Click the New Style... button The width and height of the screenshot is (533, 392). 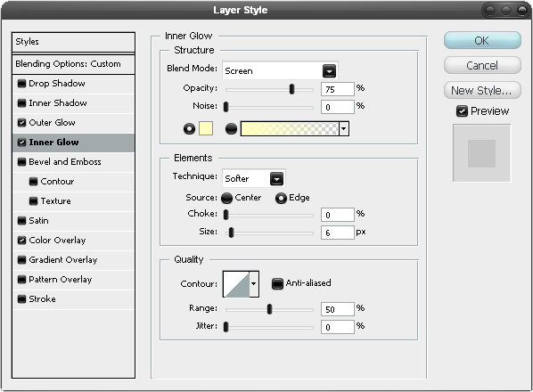[482, 90]
